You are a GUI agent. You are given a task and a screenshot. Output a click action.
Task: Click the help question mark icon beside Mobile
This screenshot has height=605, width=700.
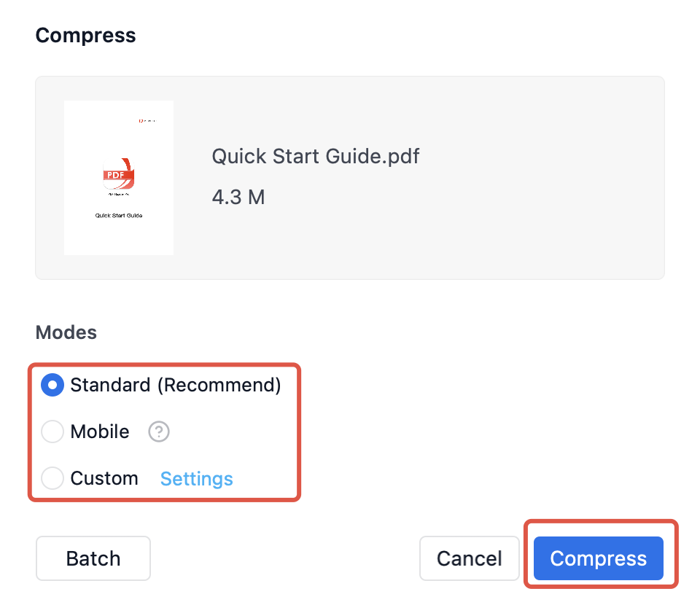[x=159, y=432]
